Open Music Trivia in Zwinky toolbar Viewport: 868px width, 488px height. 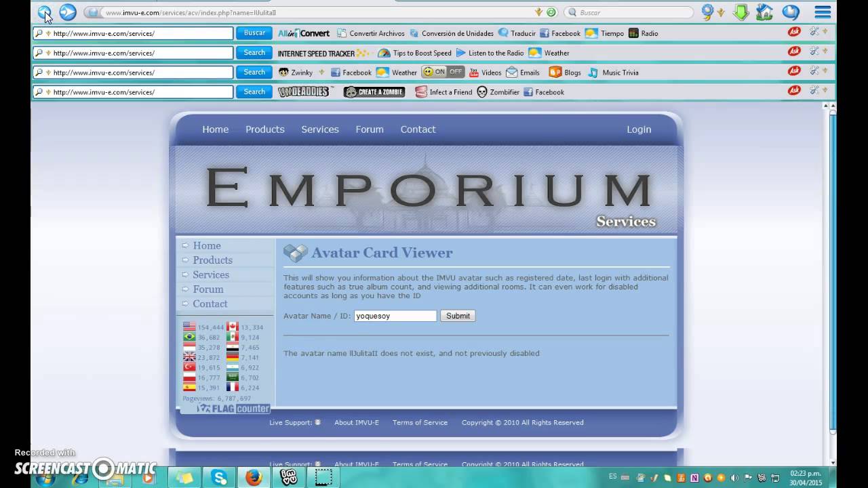click(x=613, y=73)
